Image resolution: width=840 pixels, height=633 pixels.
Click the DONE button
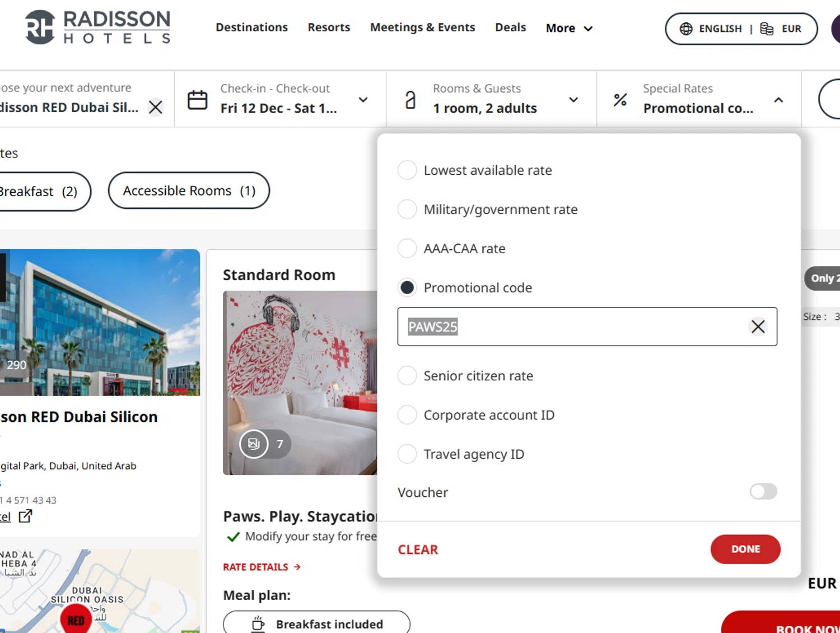point(745,549)
